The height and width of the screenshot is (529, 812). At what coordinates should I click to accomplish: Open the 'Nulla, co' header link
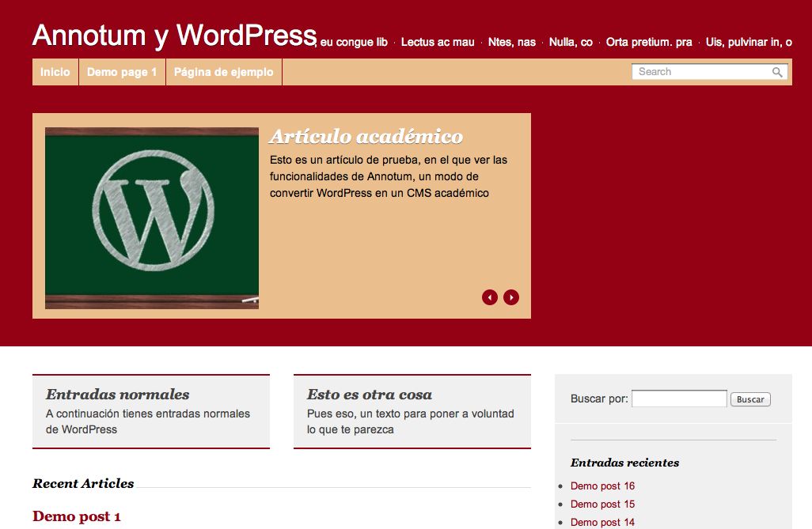click(571, 42)
